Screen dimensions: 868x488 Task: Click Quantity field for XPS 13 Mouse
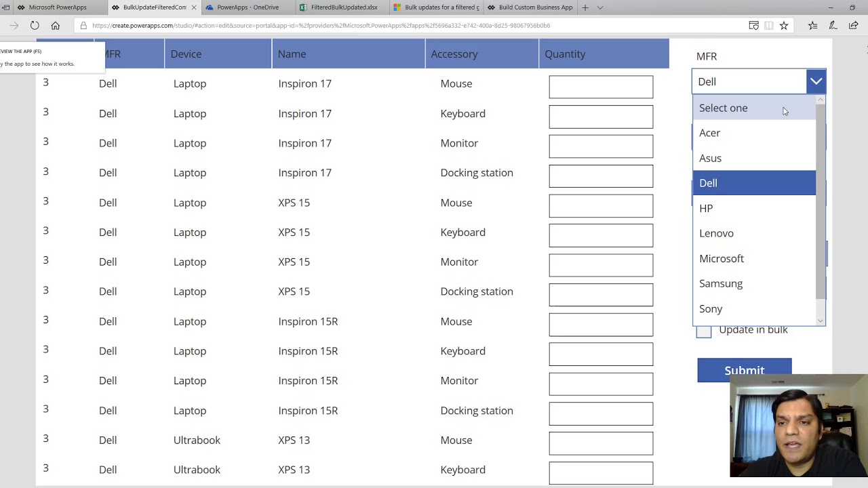[601, 443]
